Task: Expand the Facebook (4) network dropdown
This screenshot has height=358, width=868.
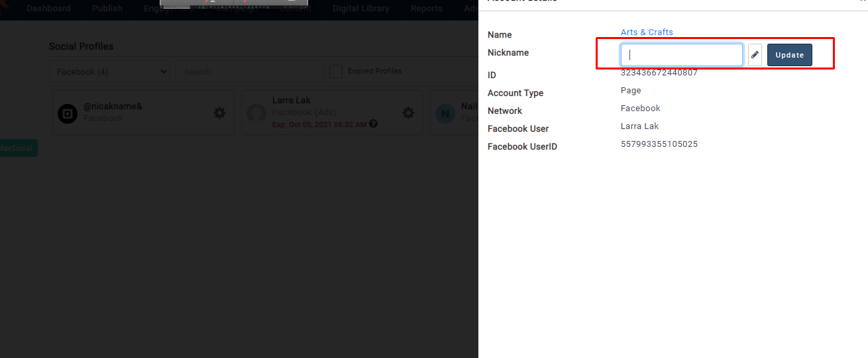Action: (110, 71)
